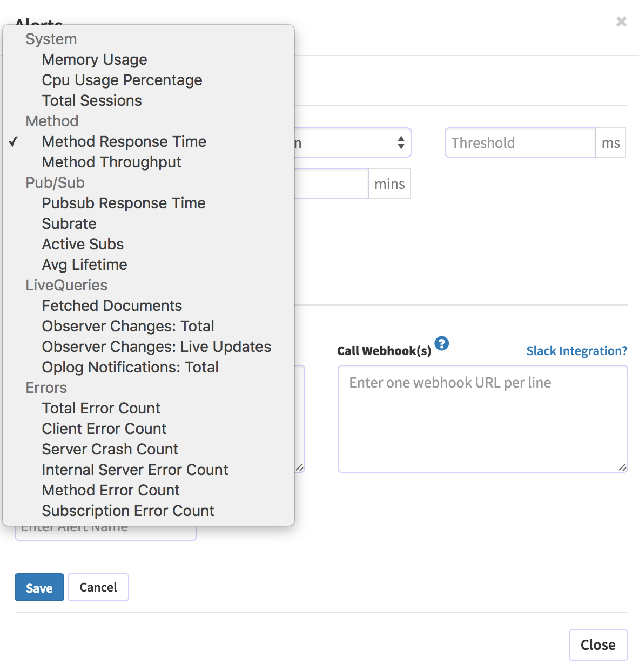Open the Slack Integration link
Screen dimensions: 639x672
coord(576,351)
